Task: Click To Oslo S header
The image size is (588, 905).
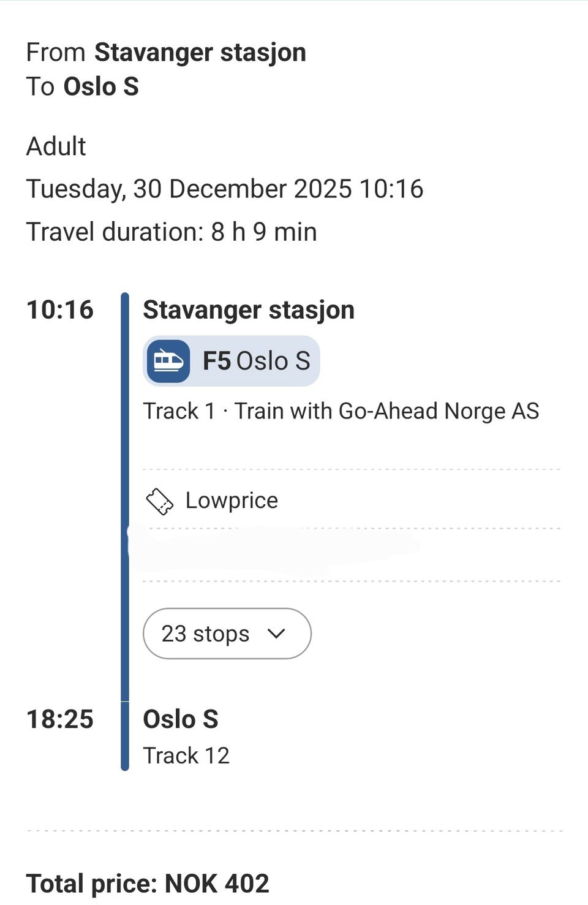Action: point(83,86)
